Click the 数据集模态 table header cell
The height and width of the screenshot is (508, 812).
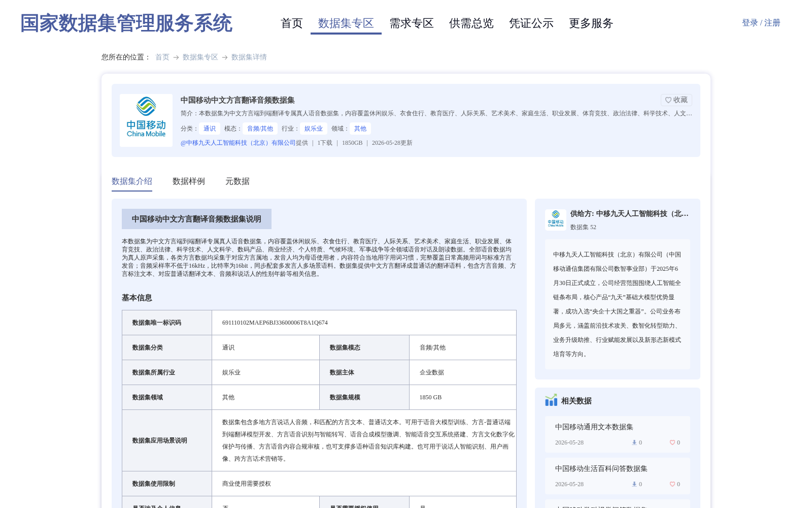364,347
